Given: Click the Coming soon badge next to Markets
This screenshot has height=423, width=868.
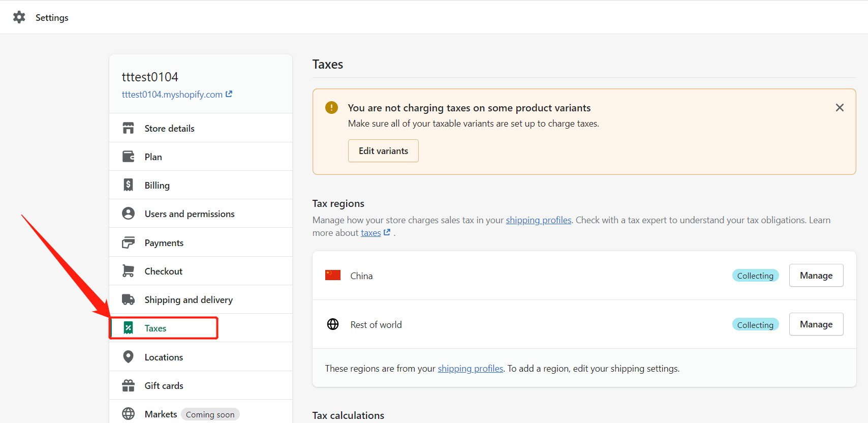Looking at the screenshot, I should pos(210,414).
